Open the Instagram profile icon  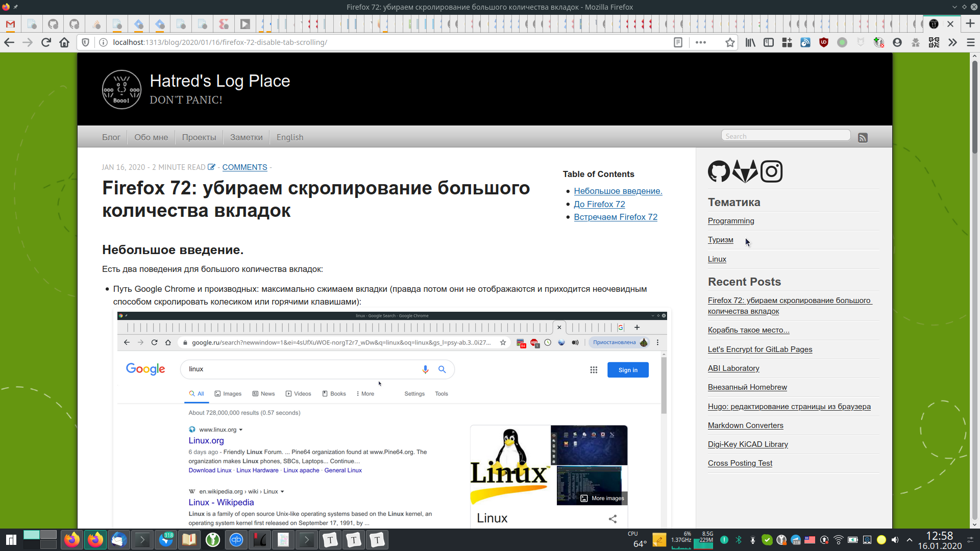click(771, 171)
